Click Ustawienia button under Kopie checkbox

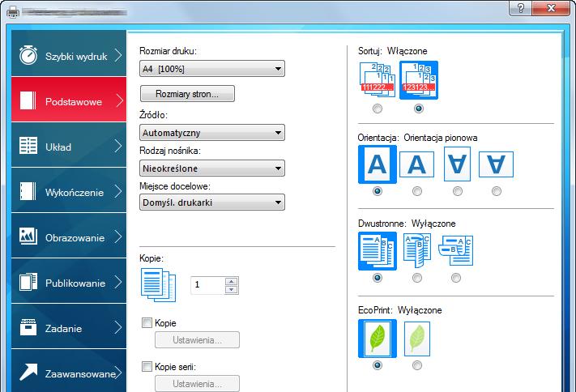click(x=197, y=340)
